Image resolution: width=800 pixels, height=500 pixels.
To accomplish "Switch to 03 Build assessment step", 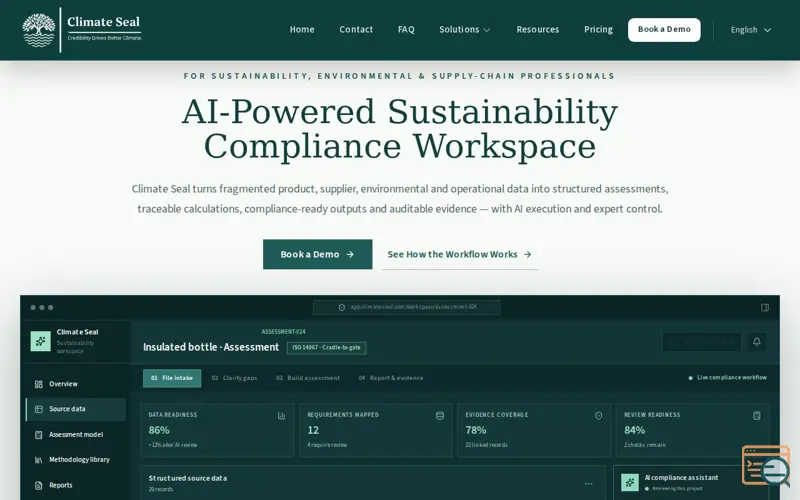I will tap(308, 378).
